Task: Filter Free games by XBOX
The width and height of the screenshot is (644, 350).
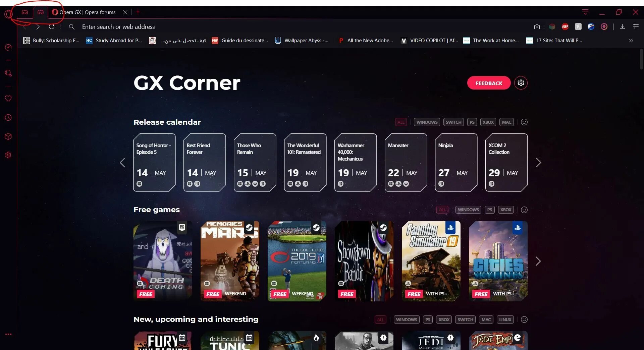Action: (x=506, y=210)
